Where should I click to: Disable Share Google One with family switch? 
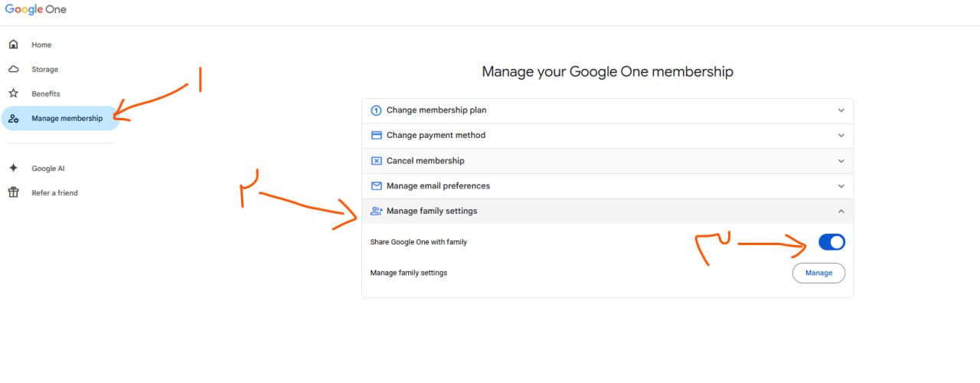tap(831, 242)
